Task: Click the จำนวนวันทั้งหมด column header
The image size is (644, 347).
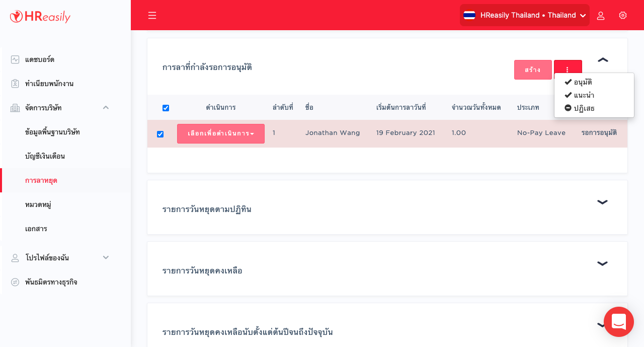Action: pyautogui.click(x=476, y=108)
